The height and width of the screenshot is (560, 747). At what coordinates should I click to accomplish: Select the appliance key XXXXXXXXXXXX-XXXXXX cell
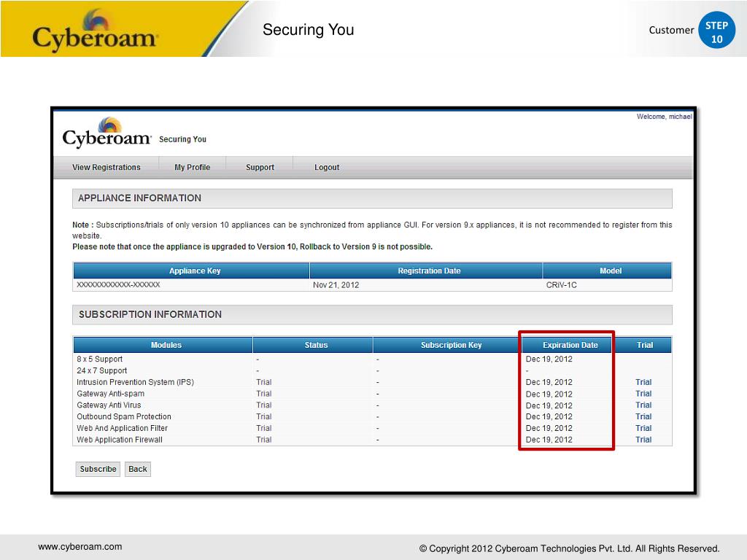pos(119,285)
